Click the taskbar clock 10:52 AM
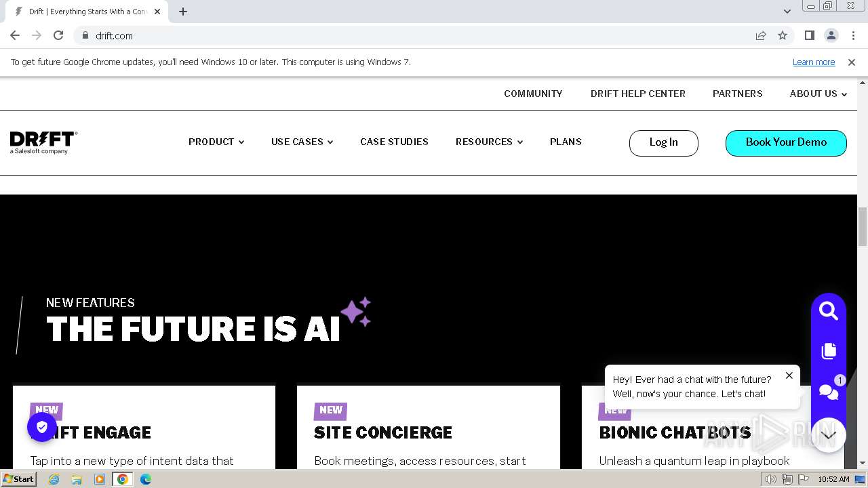 pyautogui.click(x=833, y=479)
